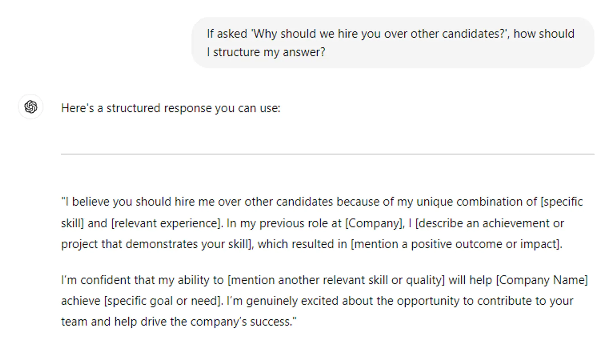Click the ChatGPT logo avatar icon
The image size is (616, 364).
(31, 107)
